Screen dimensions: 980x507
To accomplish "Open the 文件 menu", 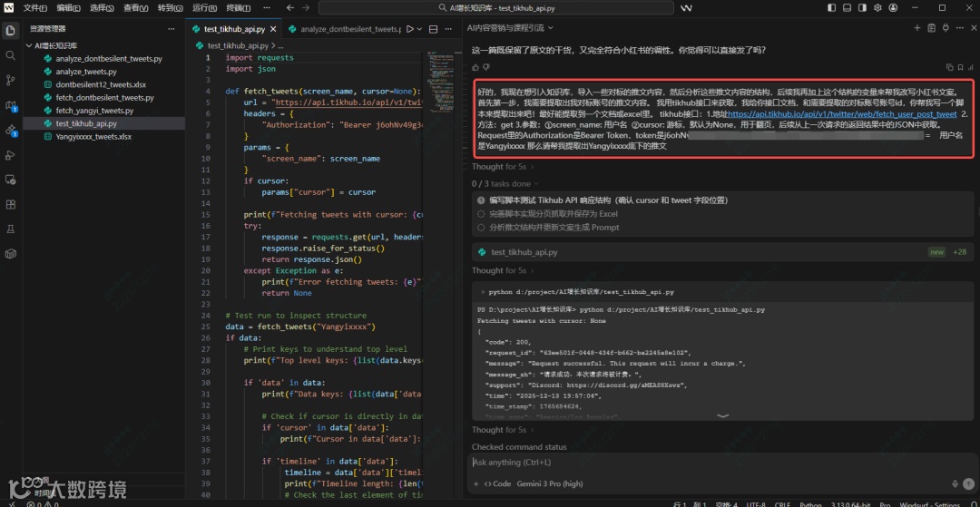I will point(35,8).
